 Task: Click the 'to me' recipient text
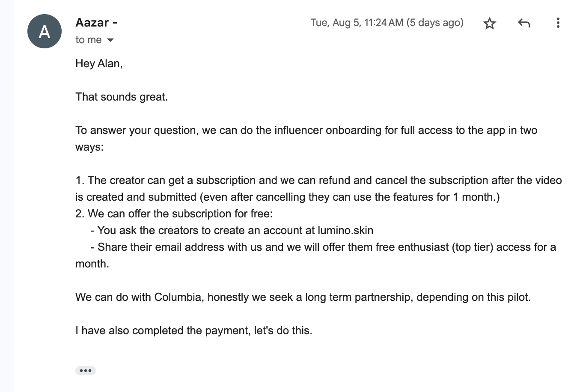(89, 40)
